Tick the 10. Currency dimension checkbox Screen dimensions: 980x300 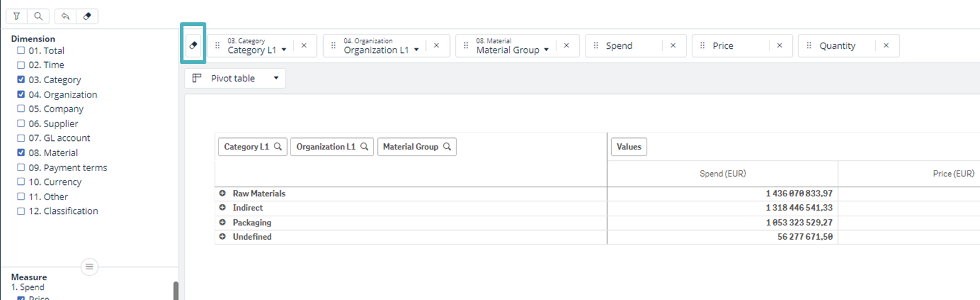click(x=21, y=181)
